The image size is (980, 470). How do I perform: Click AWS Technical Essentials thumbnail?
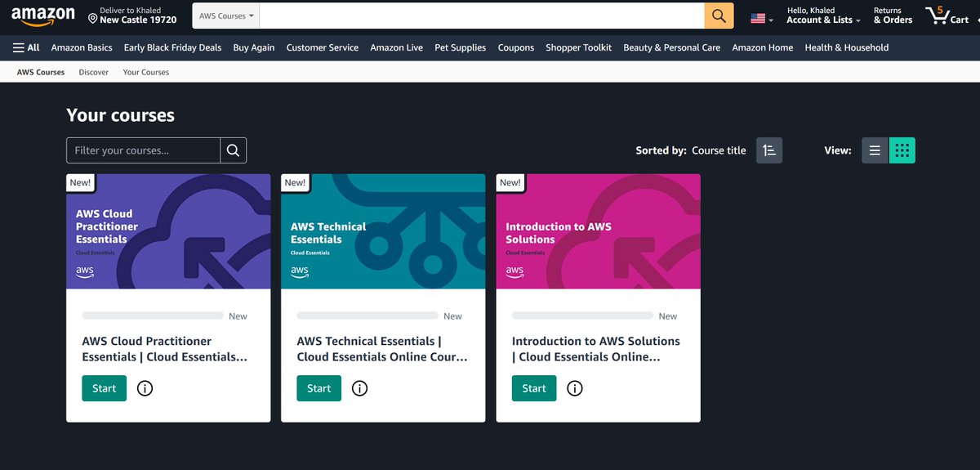coord(383,231)
